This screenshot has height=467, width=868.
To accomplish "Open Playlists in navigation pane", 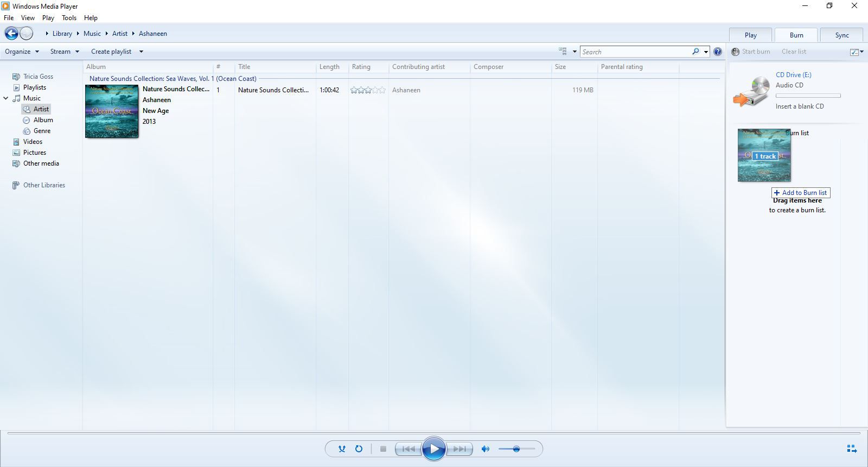I will pos(34,87).
